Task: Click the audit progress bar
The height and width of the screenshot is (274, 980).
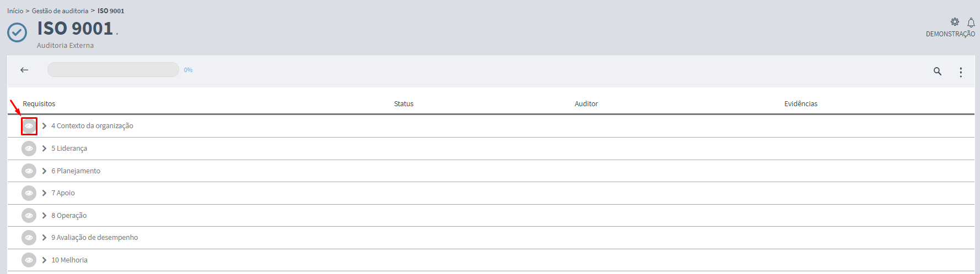Action: tap(113, 70)
